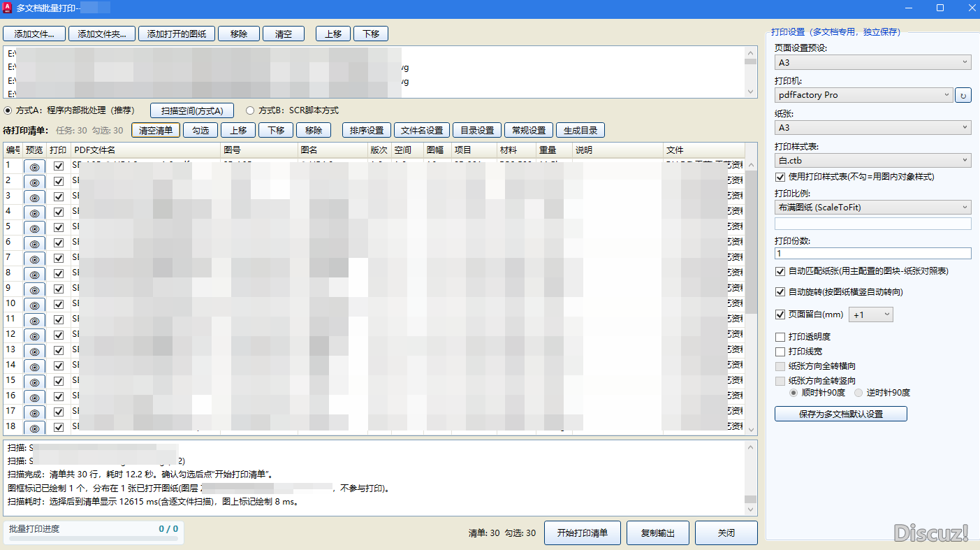Image resolution: width=980 pixels, height=550 pixels.
Task: Open preview eye icon for row 11
Action: (x=34, y=320)
